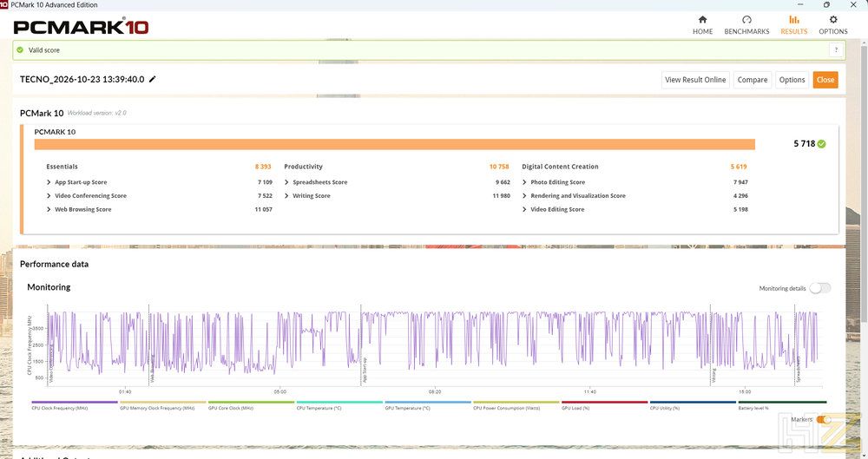Click the green check in the Valid score banner

[x=20, y=49]
